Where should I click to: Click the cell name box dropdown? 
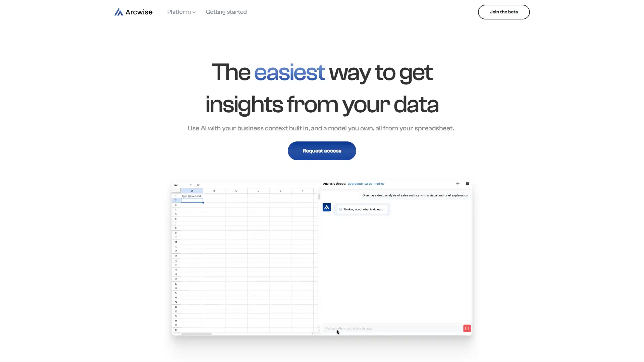190,184
